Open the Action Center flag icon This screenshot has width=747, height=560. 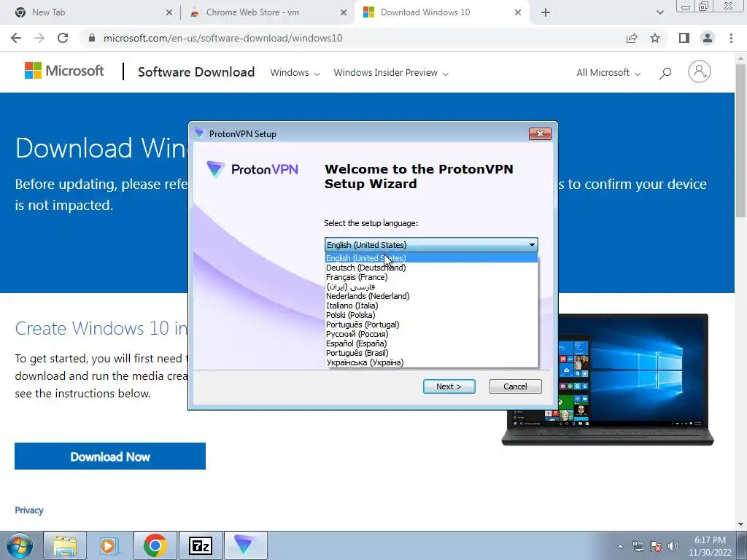656,546
